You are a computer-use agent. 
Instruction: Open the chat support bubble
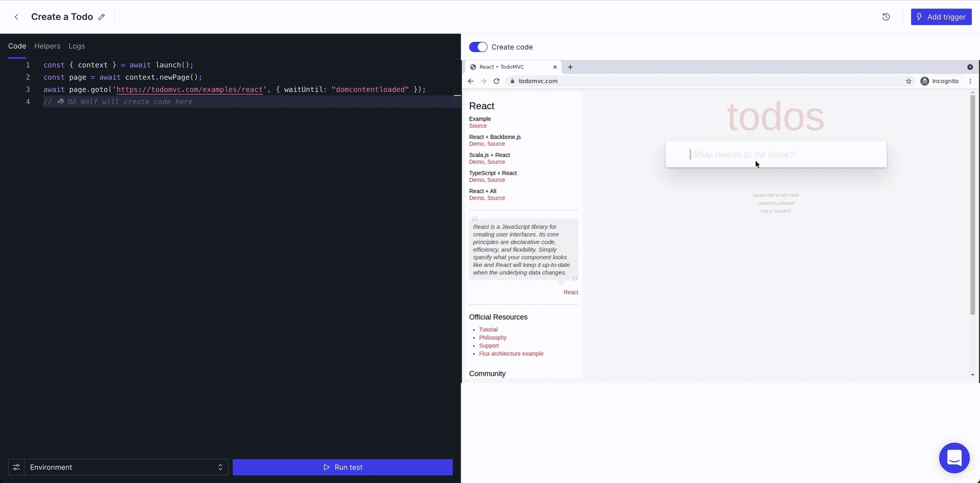point(954,458)
